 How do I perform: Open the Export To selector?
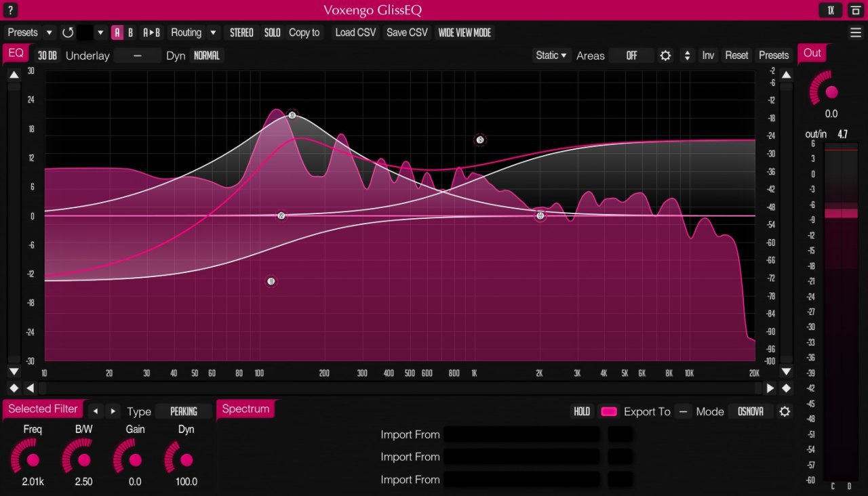click(x=684, y=411)
